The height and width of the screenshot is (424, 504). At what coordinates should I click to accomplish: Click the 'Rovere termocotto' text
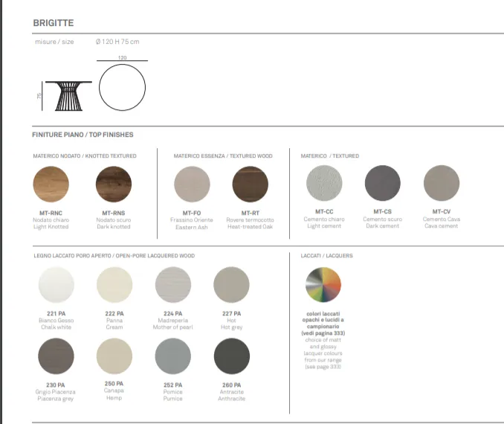[250, 220]
